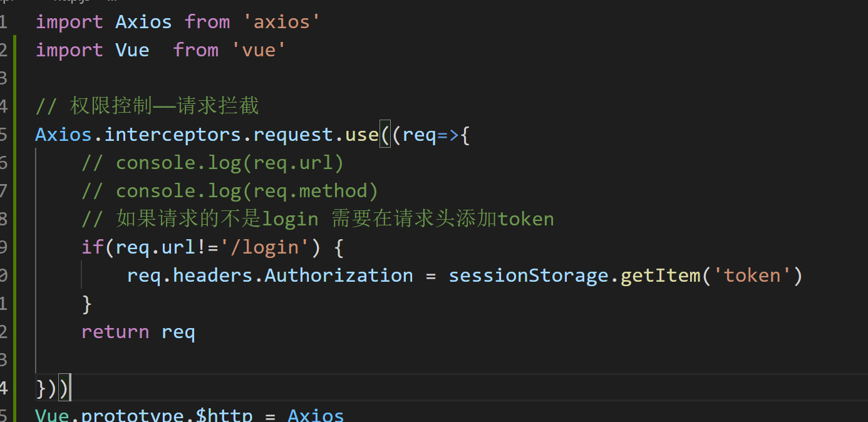Click the $http property on last line

(x=224, y=415)
